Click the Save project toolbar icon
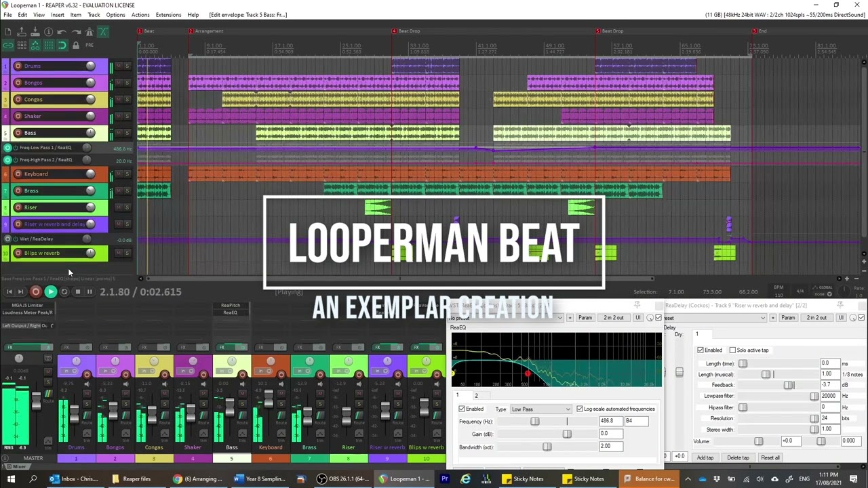 click(x=35, y=32)
